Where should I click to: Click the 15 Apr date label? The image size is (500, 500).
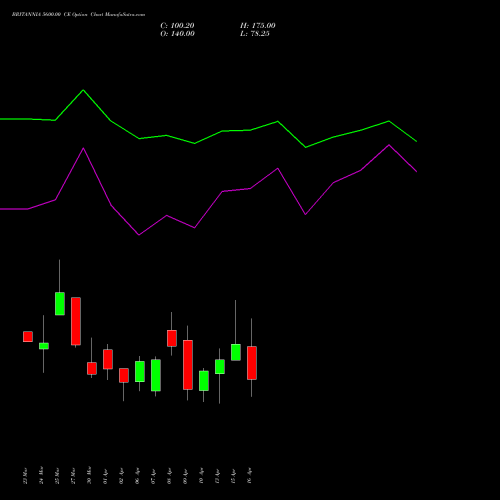coord(233,476)
